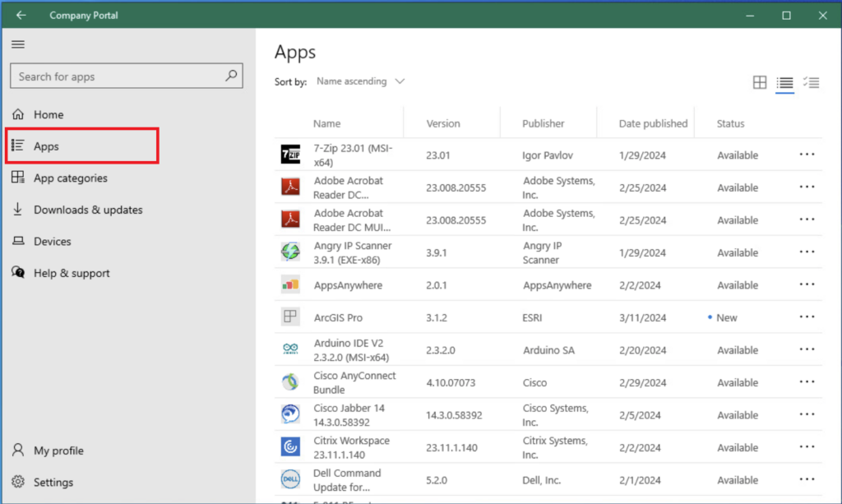Open the Sort by Name ascending dropdown

pos(361,81)
